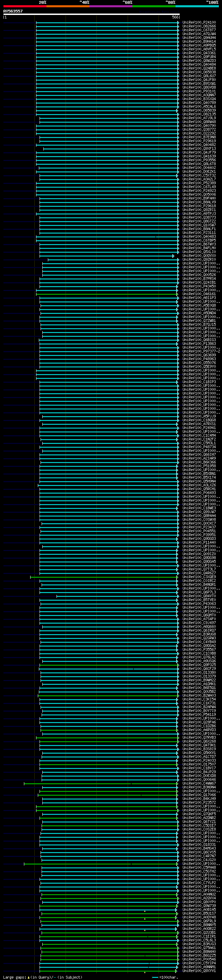Select the query name AV563557
The image size is (222, 980).
[13, 11]
